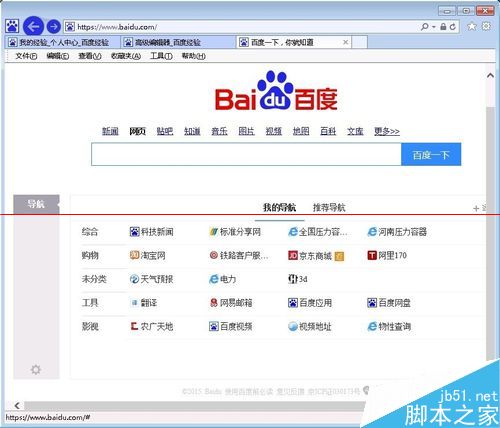Open the 电力 shortcut

click(223, 279)
